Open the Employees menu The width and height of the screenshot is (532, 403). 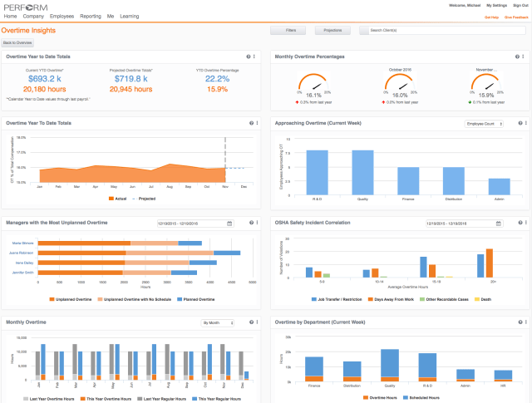pos(62,16)
